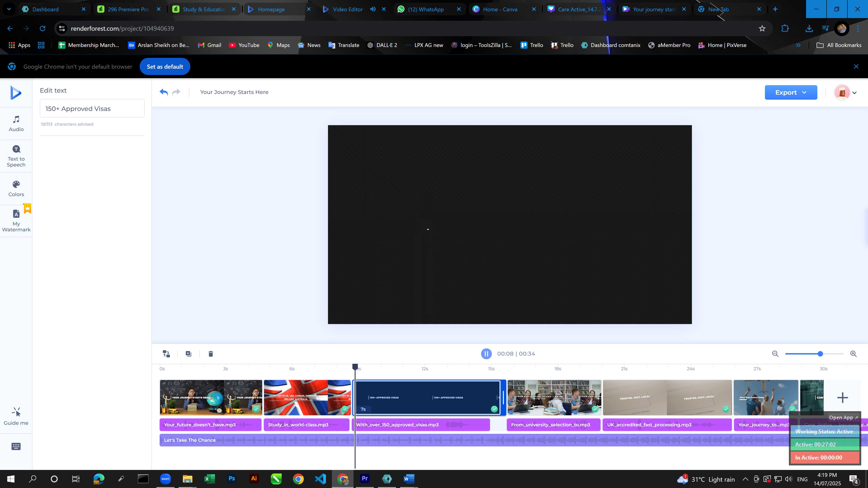Open Premiere Pro from taskbar
868x488 pixels.
[365, 479]
